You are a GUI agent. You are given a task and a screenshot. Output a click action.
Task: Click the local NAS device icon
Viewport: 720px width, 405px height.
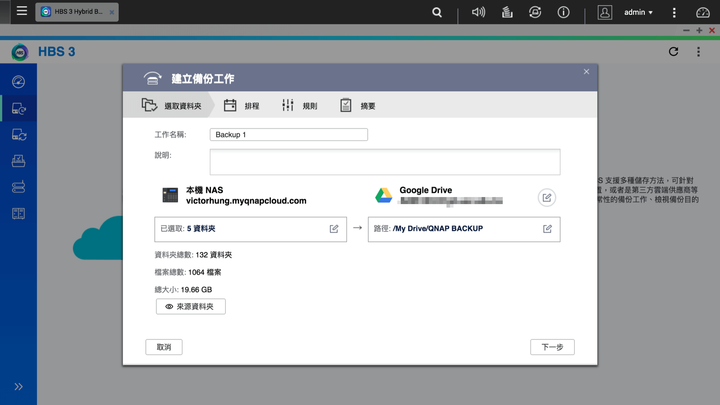(170, 195)
